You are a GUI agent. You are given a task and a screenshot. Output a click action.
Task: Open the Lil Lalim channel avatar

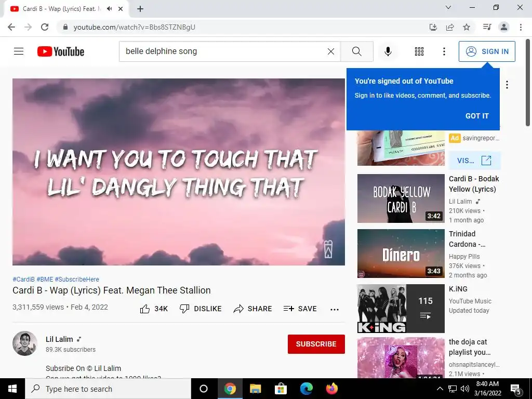pos(25,343)
